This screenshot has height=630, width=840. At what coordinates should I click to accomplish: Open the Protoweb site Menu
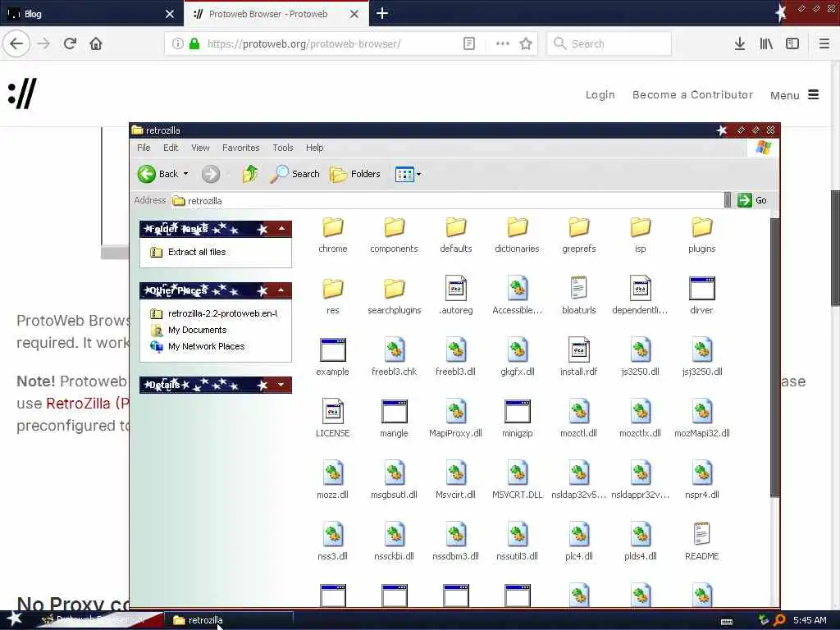794,95
